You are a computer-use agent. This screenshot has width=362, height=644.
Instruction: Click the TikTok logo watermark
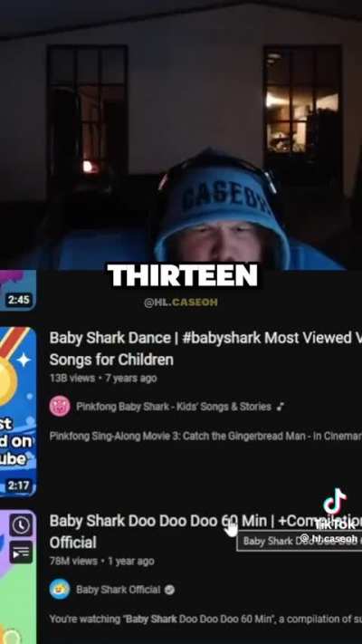tap(336, 501)
